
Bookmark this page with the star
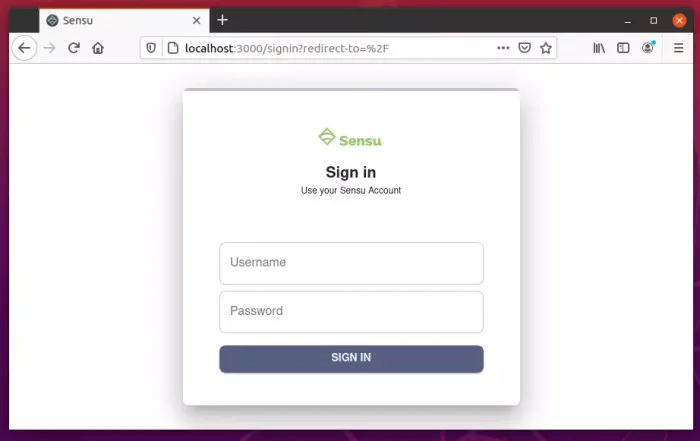point(546,48)
